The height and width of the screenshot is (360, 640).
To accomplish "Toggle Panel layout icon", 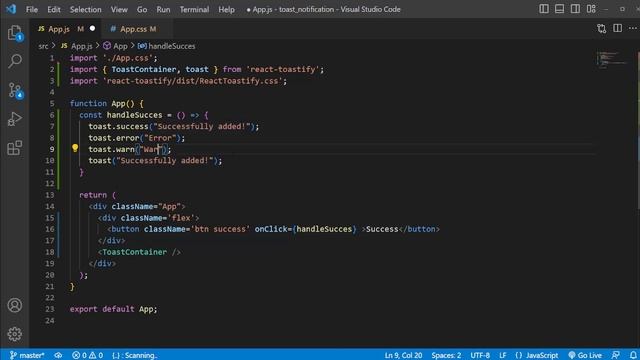I will point(559,9).
